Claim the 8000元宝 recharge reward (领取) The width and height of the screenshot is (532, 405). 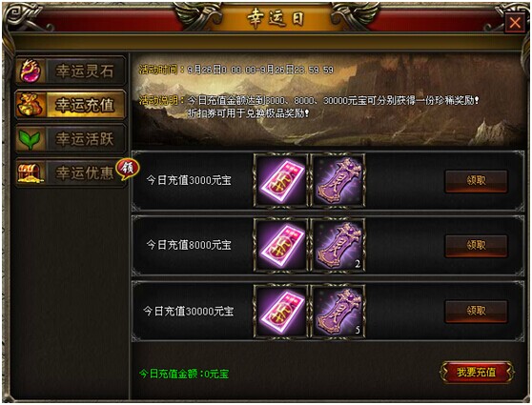point(476,246)
